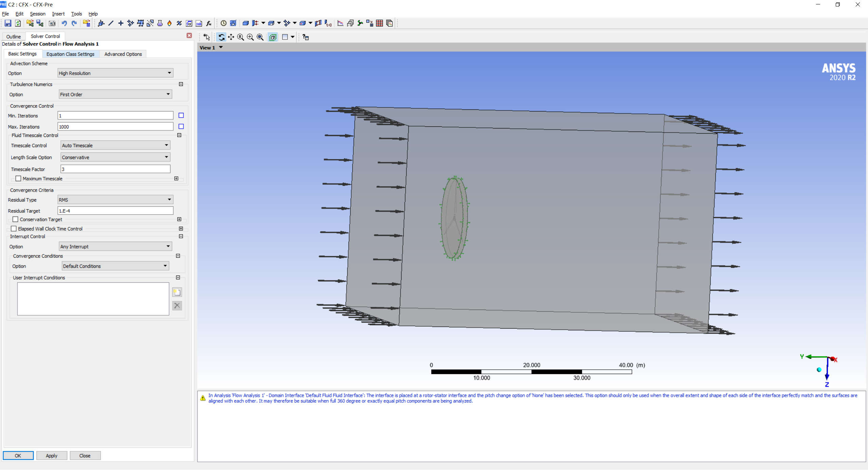
Task: Click the clock Analysis Type icon
Action: [223, 23]
